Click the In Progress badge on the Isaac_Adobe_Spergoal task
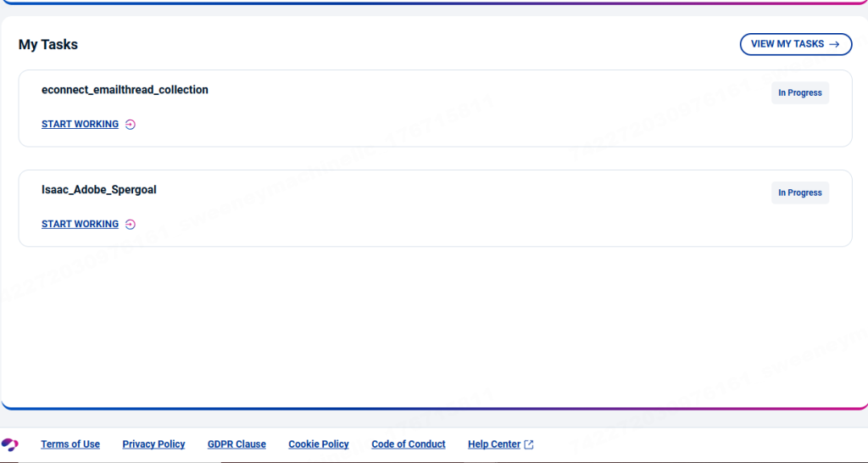Image resolution: width=868 pixels, height=463 pixels. click(799, 193)
